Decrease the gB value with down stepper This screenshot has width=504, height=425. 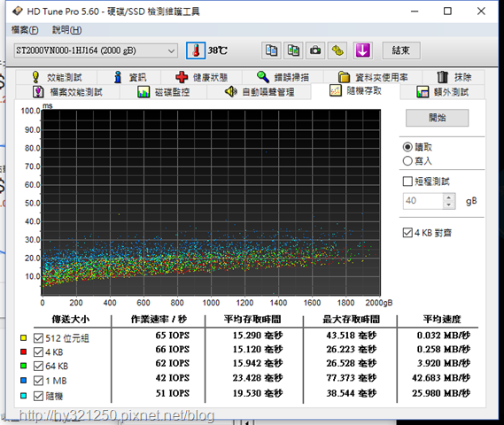[x=449, y=205]
